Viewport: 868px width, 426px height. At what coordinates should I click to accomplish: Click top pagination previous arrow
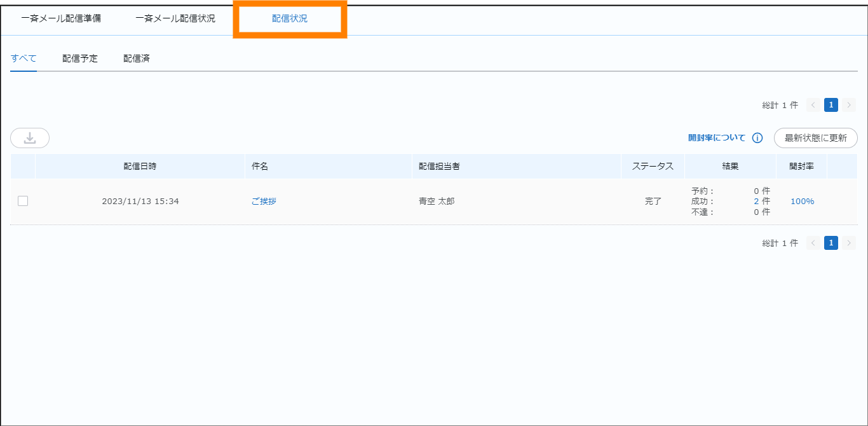pyautogui.click(x=813, y=105)
